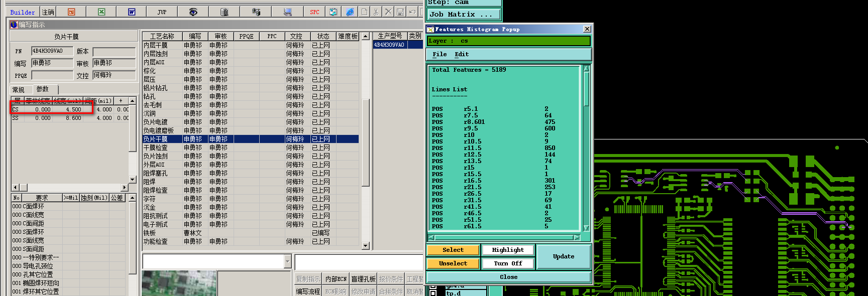Viewport: 868px width, 296px height.
Task: Click the Histogram list vertical scrollbar
Action: coord(586,148)
